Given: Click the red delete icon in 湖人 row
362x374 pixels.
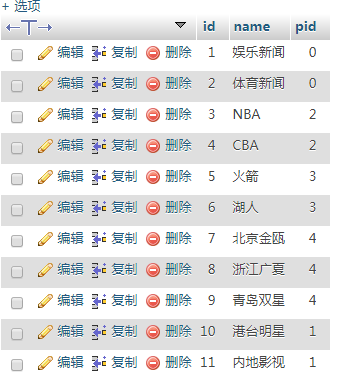Looking at the screenshot, I should 153,208.
